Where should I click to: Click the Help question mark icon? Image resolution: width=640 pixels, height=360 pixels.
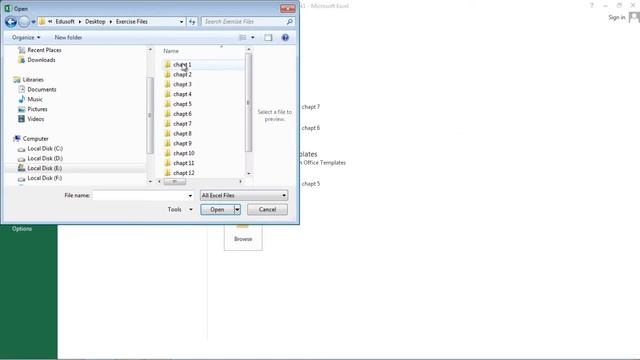pos(285,37)
